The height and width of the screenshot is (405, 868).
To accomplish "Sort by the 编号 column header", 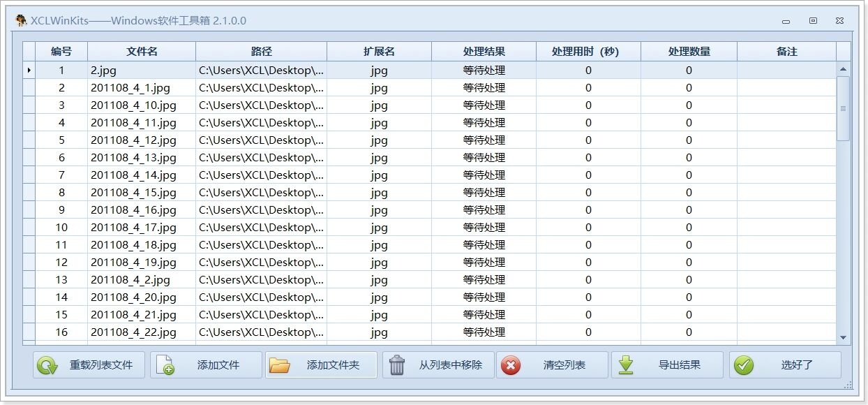I will pyautogui.click(x=61, y=52).
